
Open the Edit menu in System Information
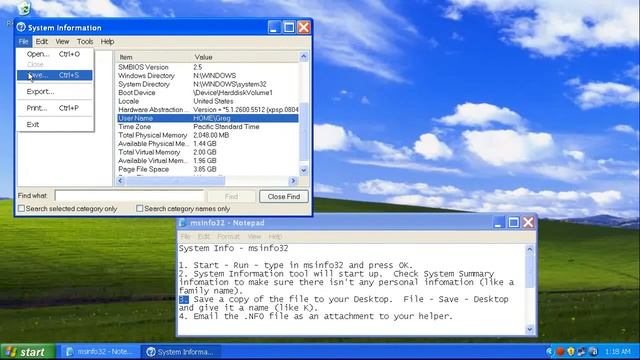point(42,42)
